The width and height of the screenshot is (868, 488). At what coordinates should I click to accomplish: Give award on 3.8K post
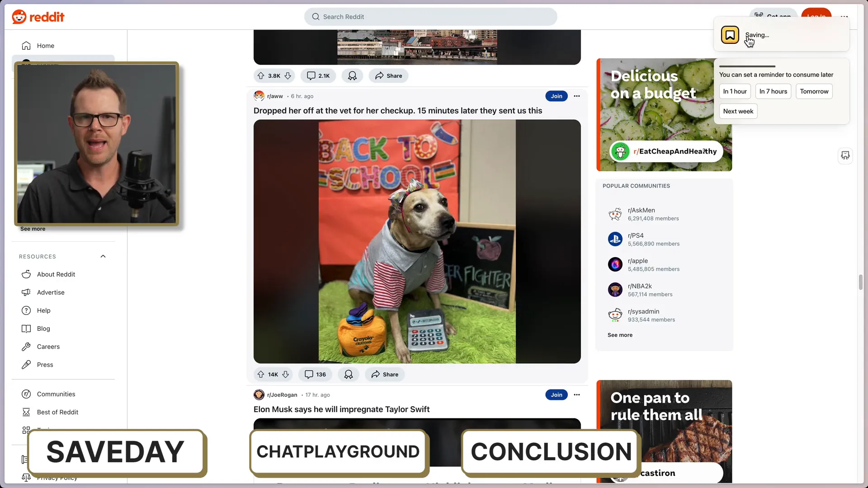point(352,76)
